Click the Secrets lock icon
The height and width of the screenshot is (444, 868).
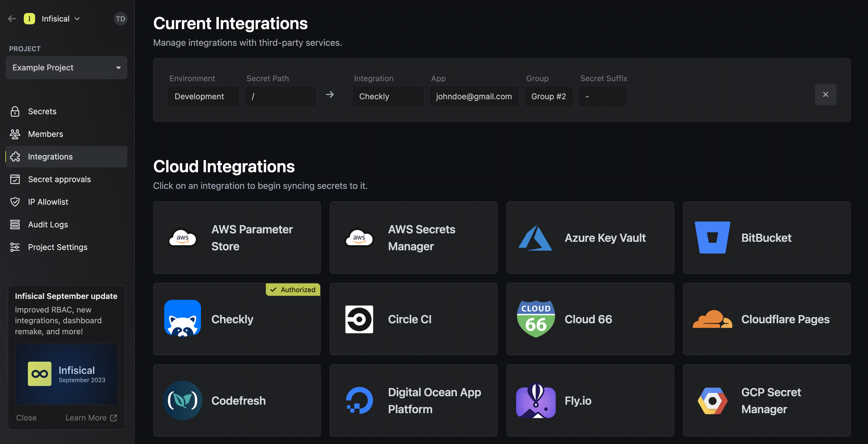click(x=15, y=111)
